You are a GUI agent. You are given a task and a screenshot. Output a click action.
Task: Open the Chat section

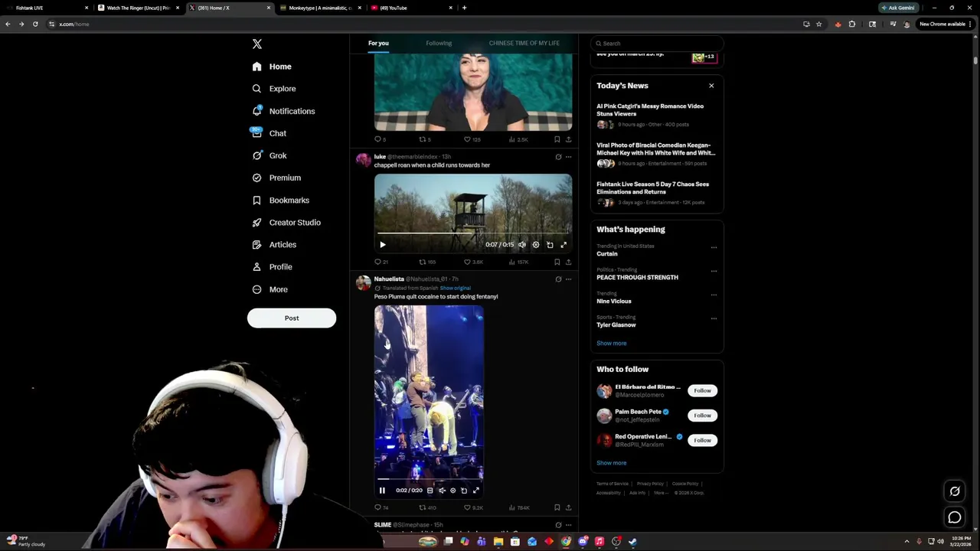pyautogui.click(x=269, y=133)
